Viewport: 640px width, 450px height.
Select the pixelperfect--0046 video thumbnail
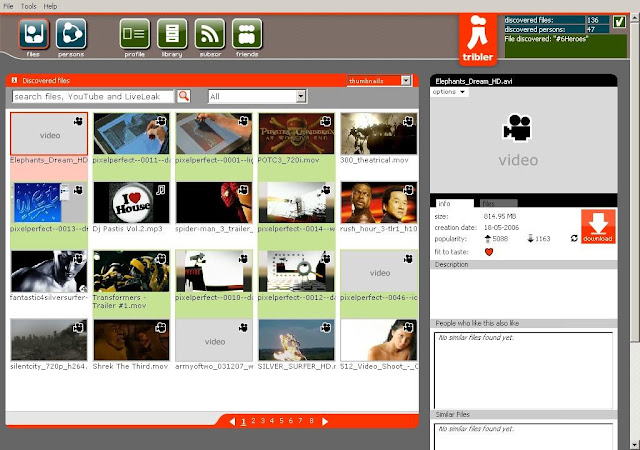coord(379,271)
